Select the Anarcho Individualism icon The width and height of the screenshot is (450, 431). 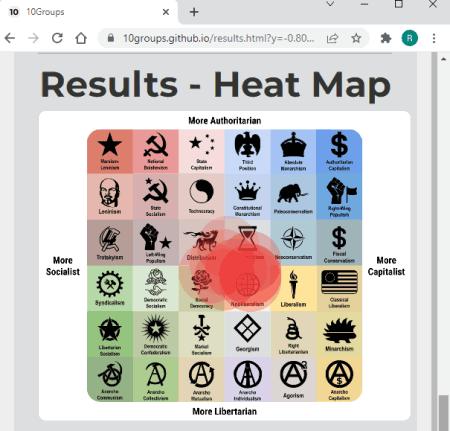coord(247,374)
